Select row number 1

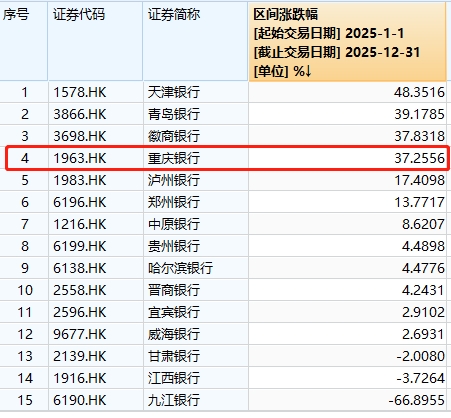(x=25, y=92)
